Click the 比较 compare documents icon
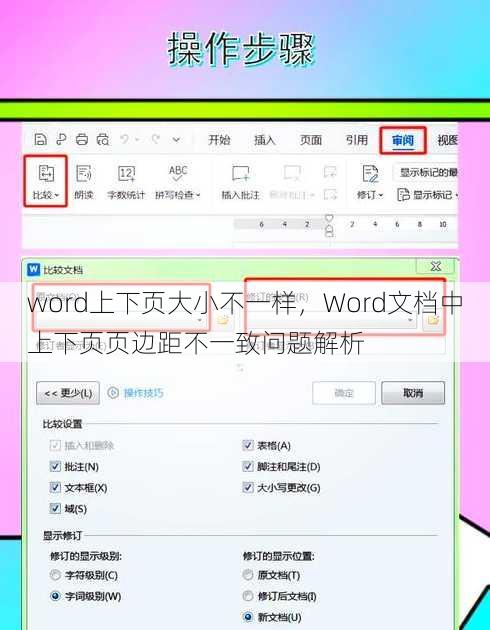 coord(46,173)
